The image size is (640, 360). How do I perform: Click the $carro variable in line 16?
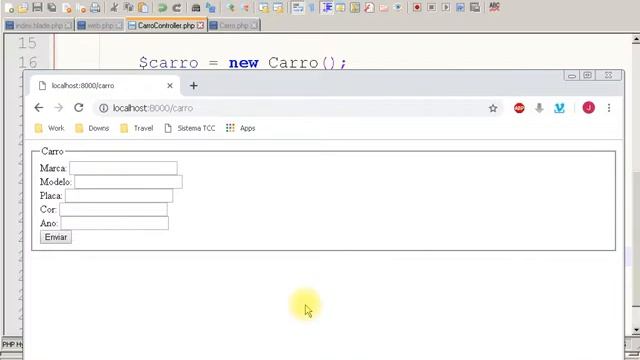click(x=169, y=63)
